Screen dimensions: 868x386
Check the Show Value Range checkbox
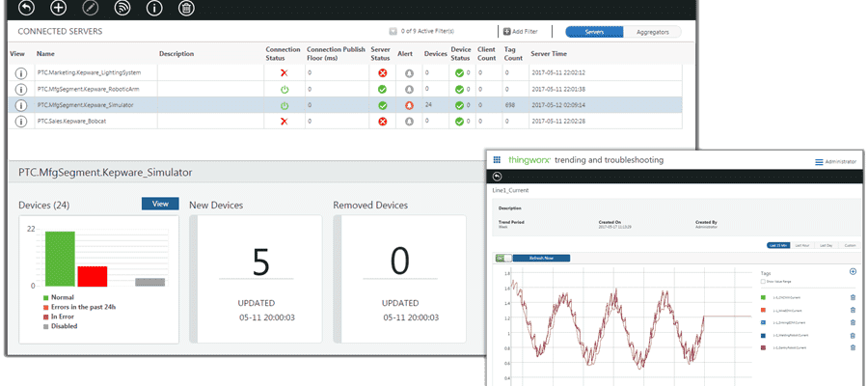(x=763, y=282)
